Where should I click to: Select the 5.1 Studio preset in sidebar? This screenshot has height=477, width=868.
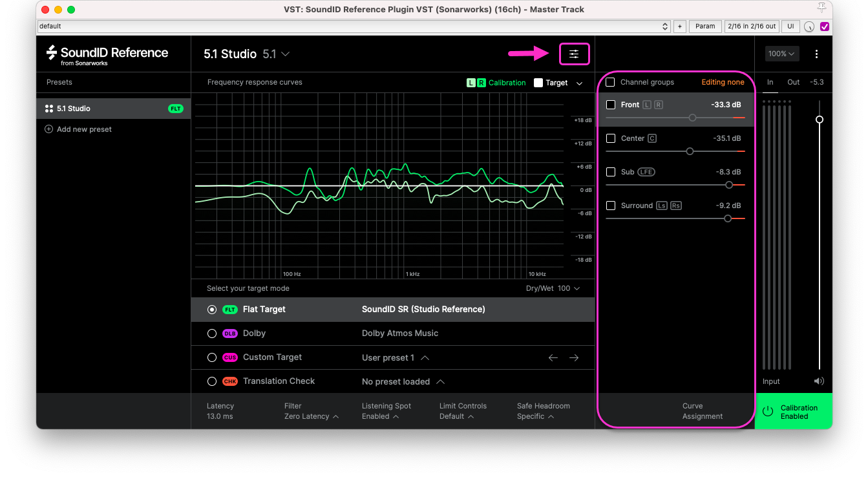click(x=114, y=109)
